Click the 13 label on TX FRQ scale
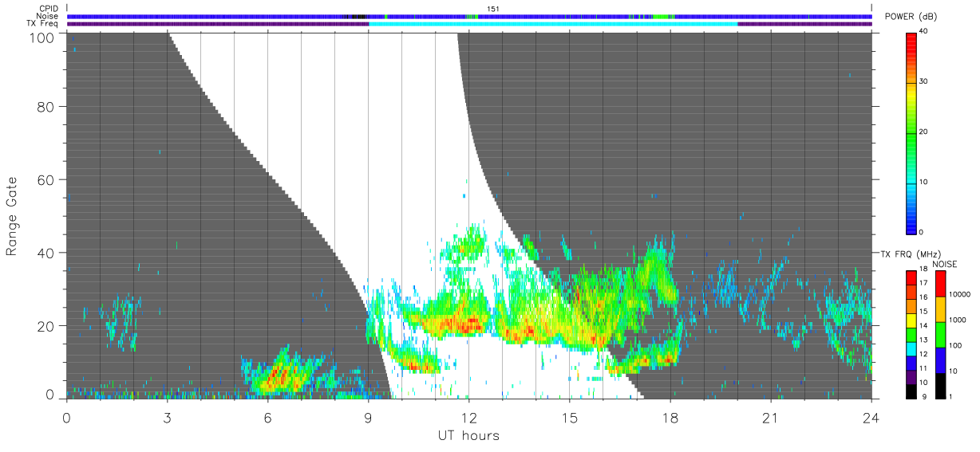This screenshot has width=980, height=452. [x=924, y=340]
